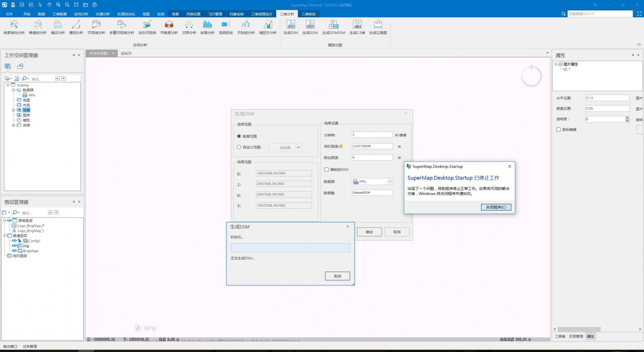Image resolution: width=644 pixels, height=352 pixels.
Task: Open multiple viewshed analysis tool
Action: pyautogui.click(x=122, y=27)
